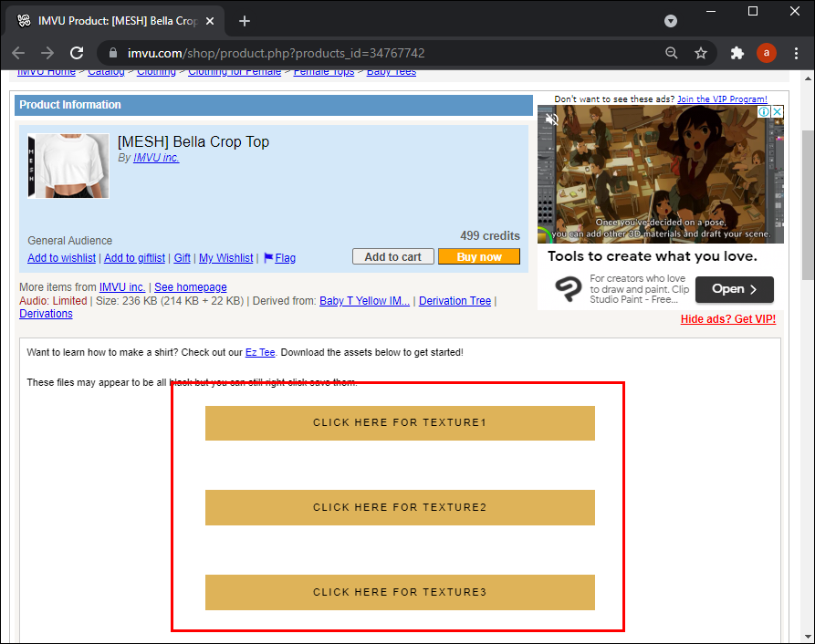View site security padlock info
The width and height of the screenshot is (815, 644).
113,53
